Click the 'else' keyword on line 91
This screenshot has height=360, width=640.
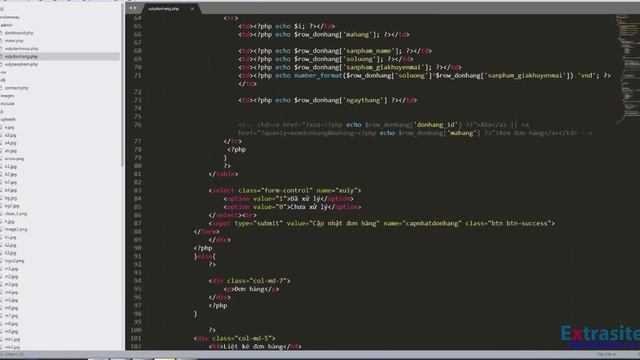click(x=205, y=256)
